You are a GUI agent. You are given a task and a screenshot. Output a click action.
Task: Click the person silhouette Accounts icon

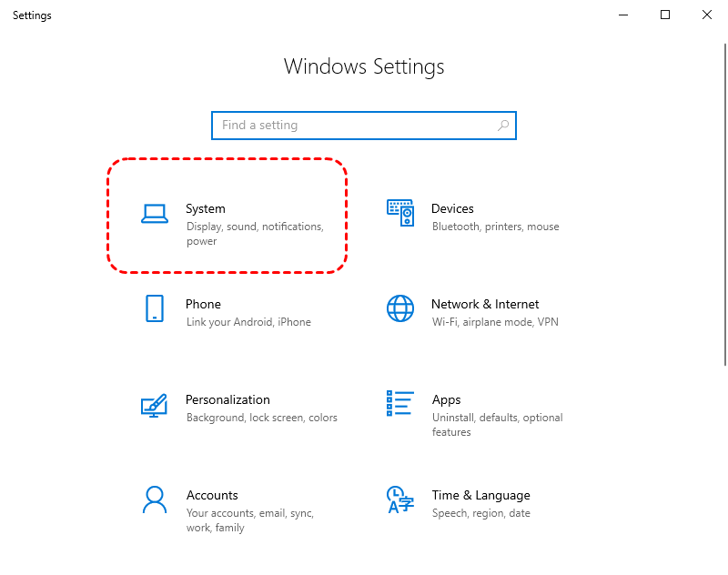[155, 499]
